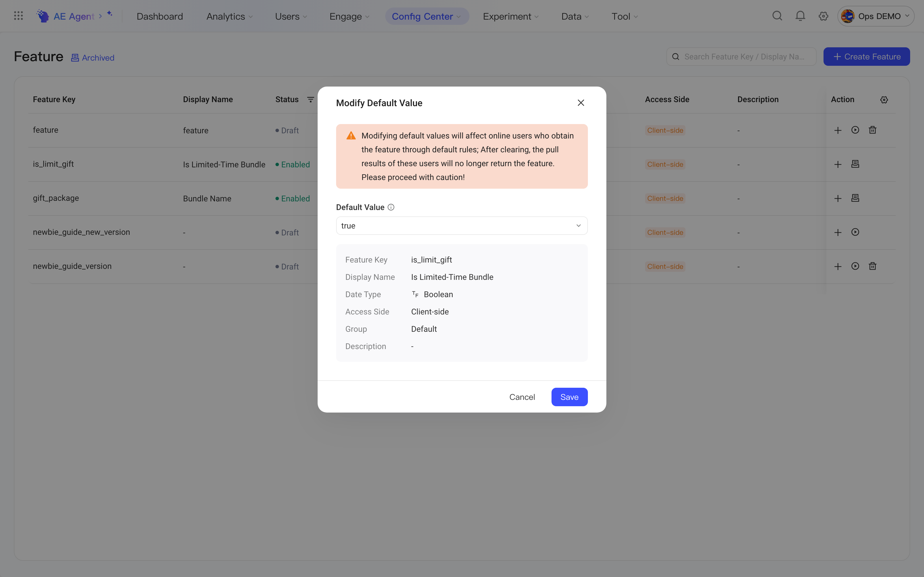Open table column settings gear icon
Viewport: 924px width, 577px height.
(x=884, y=100)
